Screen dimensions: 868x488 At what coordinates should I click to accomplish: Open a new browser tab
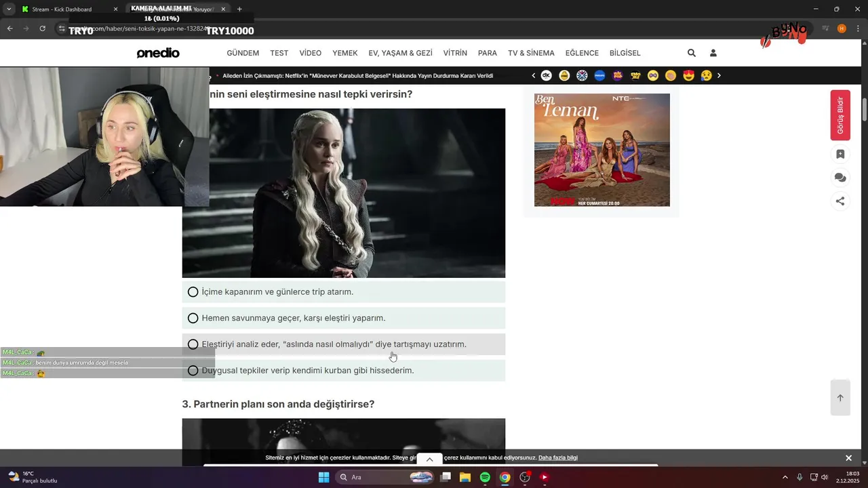[x=239, y=9]
